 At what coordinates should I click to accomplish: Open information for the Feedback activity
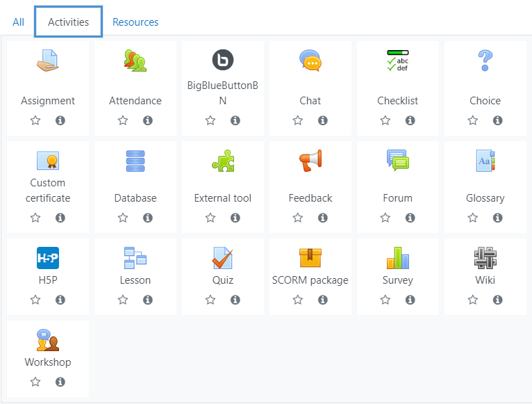point(323,218)
